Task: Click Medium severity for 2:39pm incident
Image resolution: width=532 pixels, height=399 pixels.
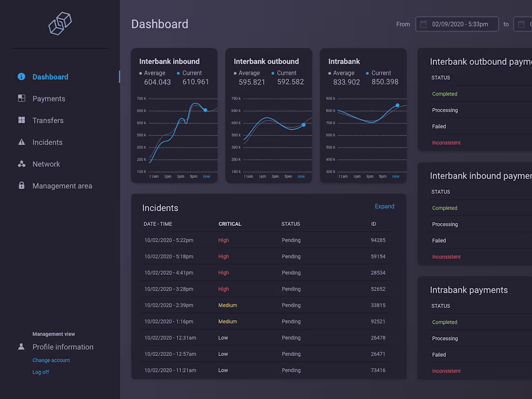Action: pyautogui.click(x=228, y=305)
